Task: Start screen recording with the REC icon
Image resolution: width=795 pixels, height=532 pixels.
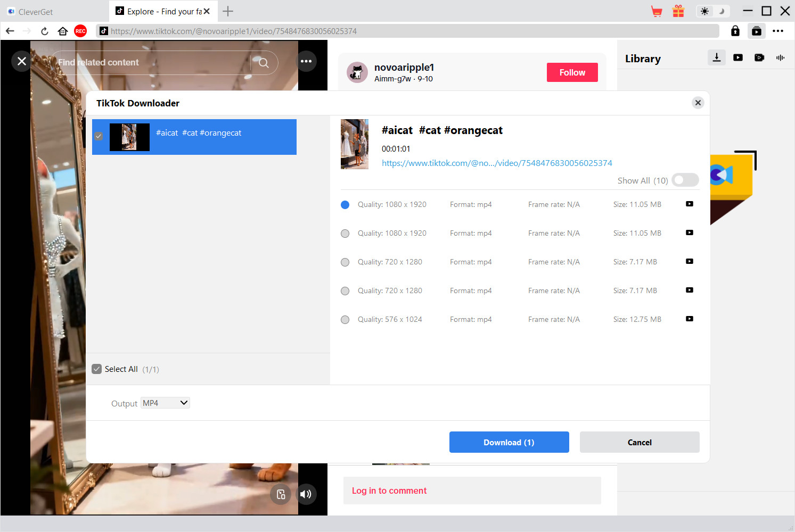Action: pyautogui.click(x=80, y=31)
